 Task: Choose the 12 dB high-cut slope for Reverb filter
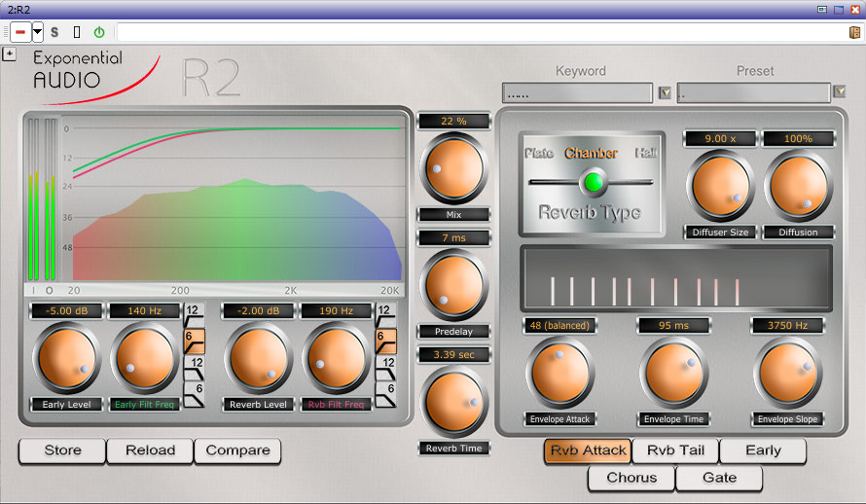click(x=385, y=368)
